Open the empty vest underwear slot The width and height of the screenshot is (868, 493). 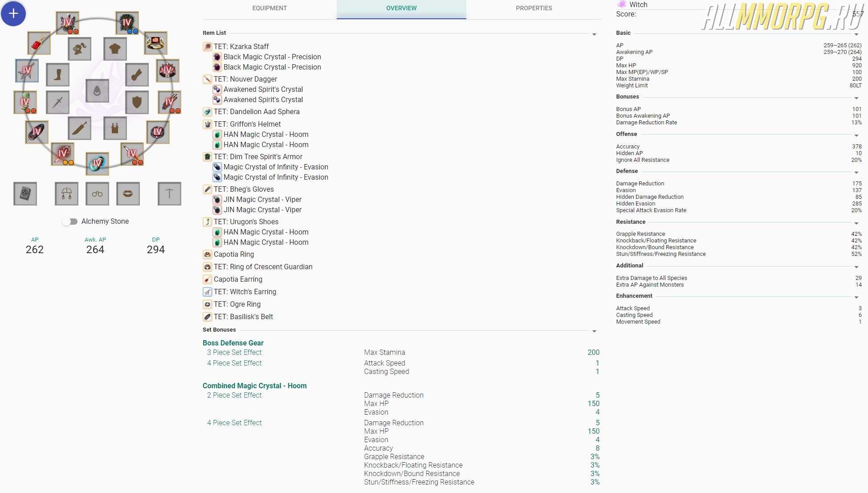click(115, 128)
